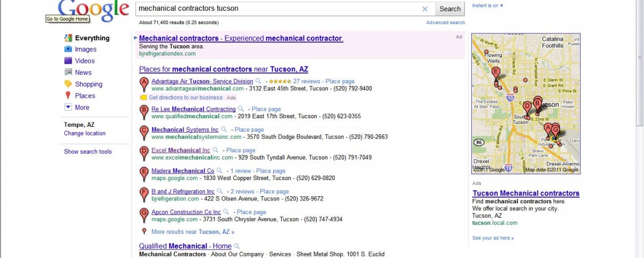The height and width of the screenshot is (258, 644).
Task: Preview Mechanical Systems Inc with magnifier icon
Action: [224, 130]
